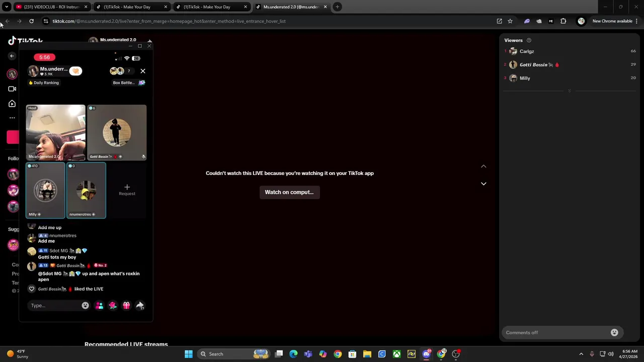
Task: Open the three-dots More menu in sidebar
Action: [12, 118]
